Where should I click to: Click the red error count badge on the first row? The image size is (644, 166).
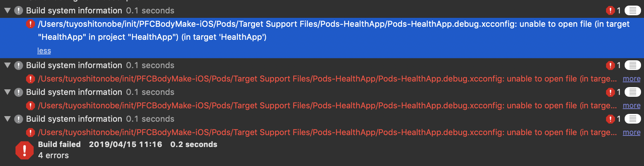pos(610,10)
